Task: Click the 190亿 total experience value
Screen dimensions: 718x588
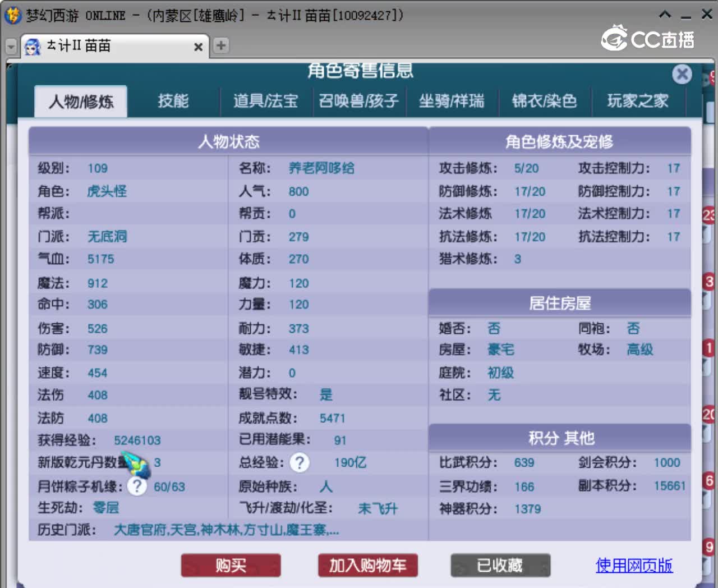Action: click(351, 462)
